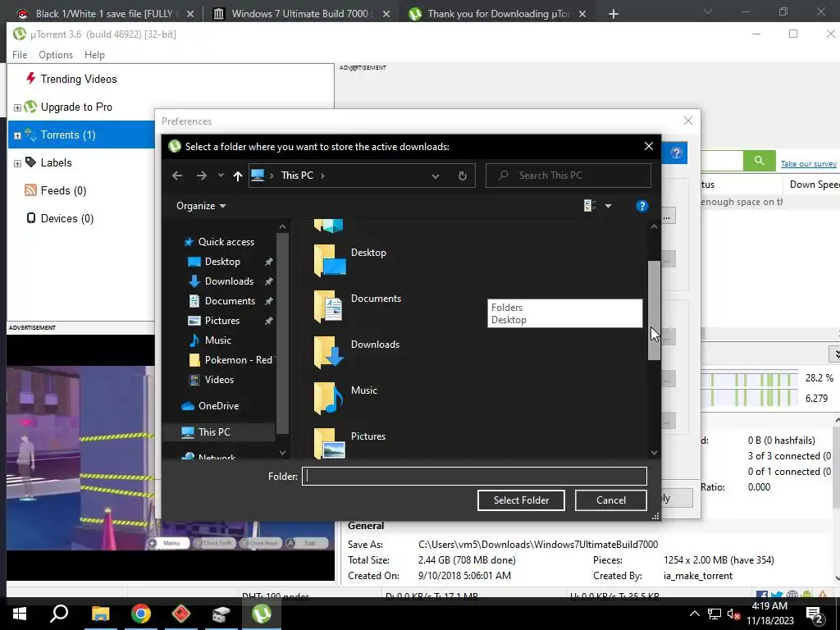Open Windows Start menu
The height and width of the screenshot is (630, 840).
point(20,614)
